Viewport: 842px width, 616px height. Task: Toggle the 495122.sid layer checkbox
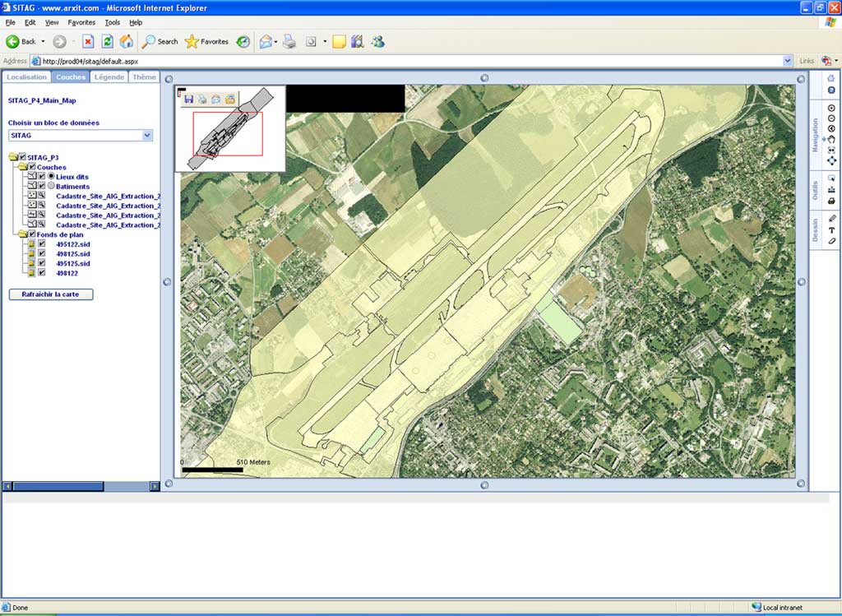(x=41, y=244)
